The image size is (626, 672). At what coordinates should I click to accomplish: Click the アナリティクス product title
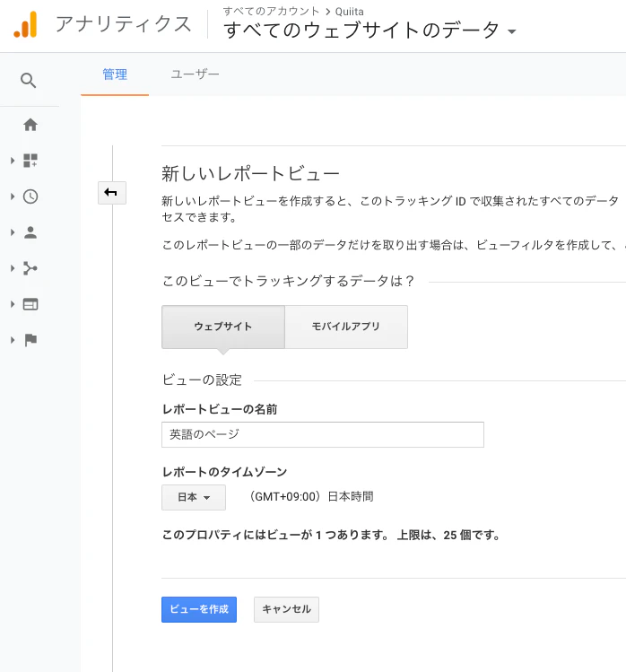(124, 24)
